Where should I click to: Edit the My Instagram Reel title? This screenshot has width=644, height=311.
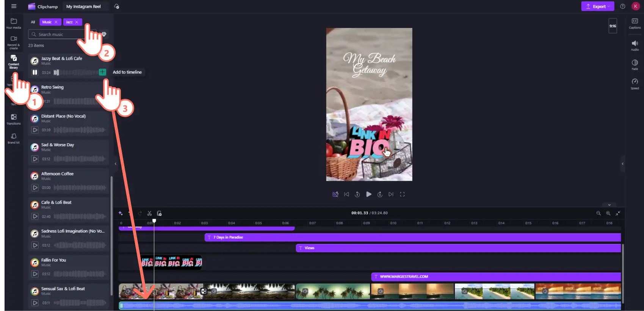(x=83, y=6)
